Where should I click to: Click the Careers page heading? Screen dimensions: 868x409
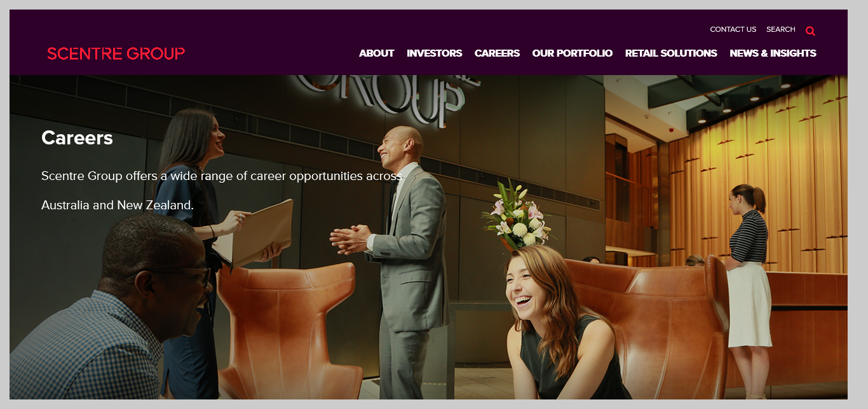[x=77, y=138]
